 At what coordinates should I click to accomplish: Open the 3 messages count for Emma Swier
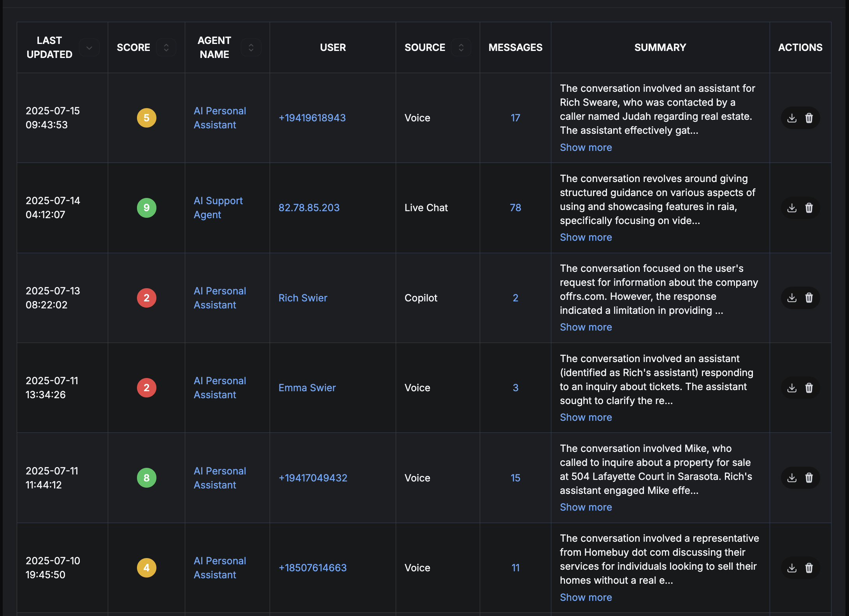(515, 388)
